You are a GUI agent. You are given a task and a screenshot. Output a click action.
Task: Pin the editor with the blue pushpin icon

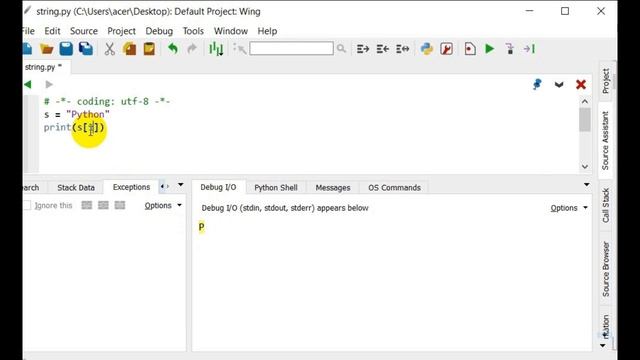tap(537, 84)
